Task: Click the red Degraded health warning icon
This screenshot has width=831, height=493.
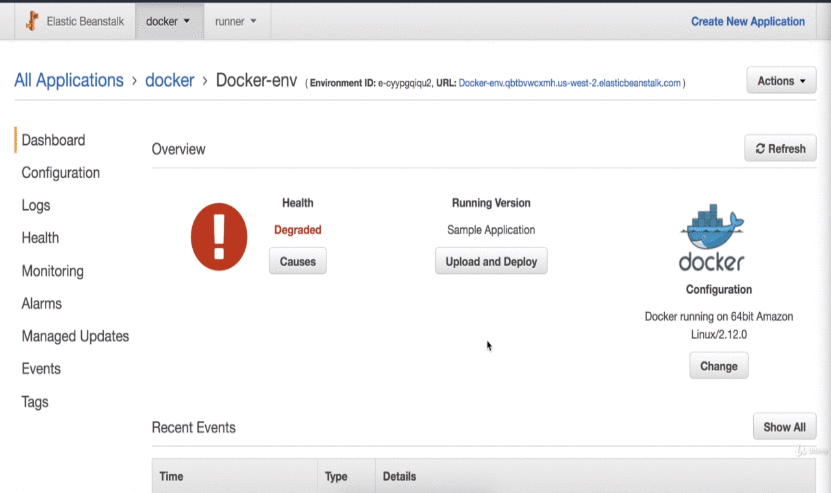Action: click(x=219, y=237)
